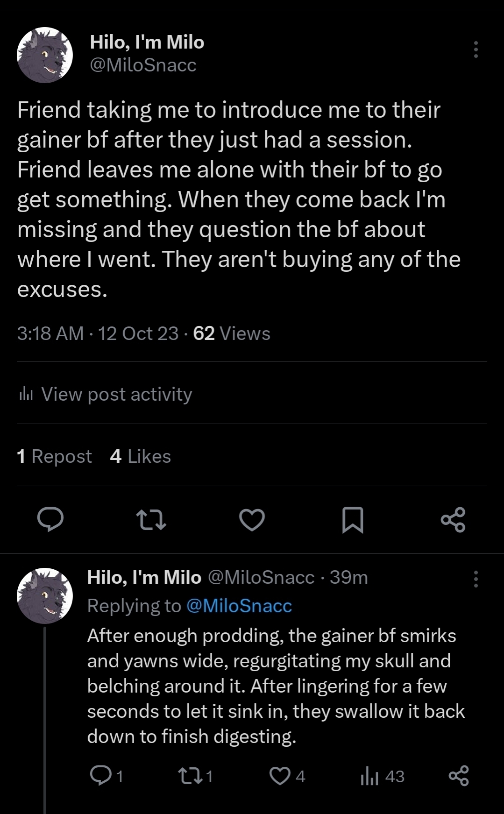Repost the main post using retweet icon
This screenshot has width=504, height=814.
[151, 520]
